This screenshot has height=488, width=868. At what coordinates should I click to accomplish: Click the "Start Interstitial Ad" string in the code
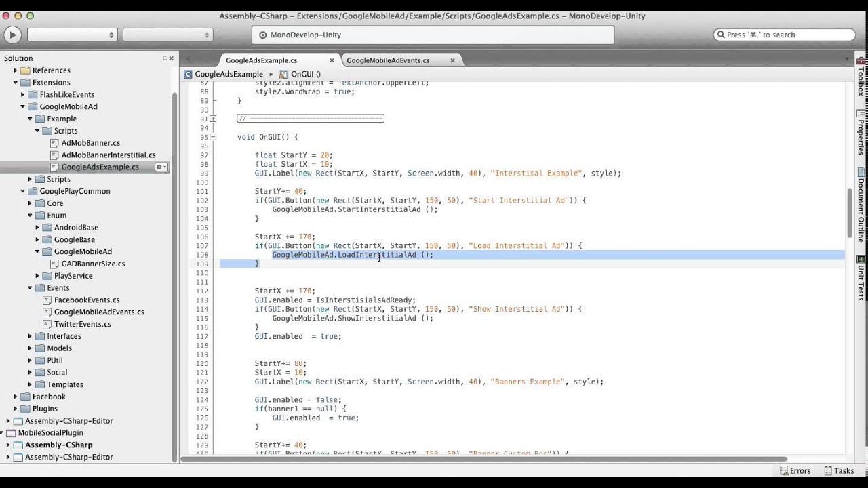click(x=520, y=201)
